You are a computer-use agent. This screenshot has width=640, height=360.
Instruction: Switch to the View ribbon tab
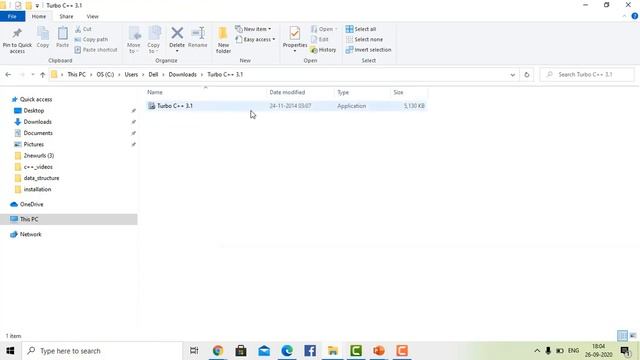pyautogui.click(x=92, y=16)
